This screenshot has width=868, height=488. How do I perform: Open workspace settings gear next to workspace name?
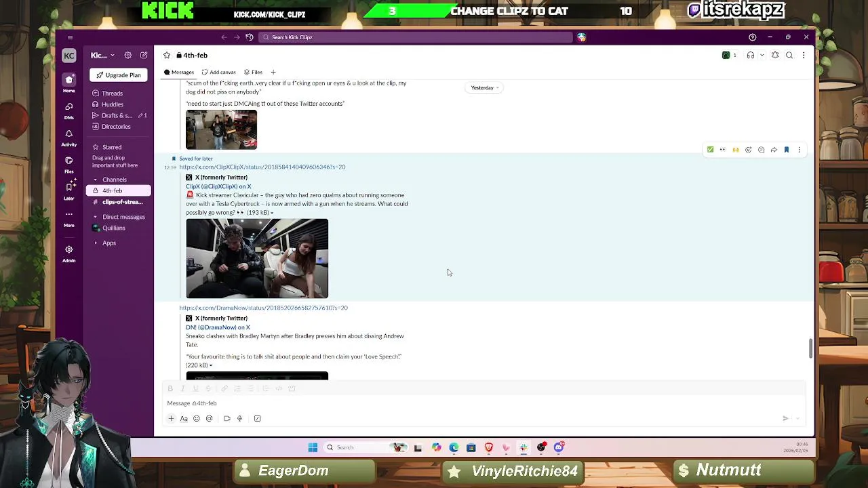[127, 56]
